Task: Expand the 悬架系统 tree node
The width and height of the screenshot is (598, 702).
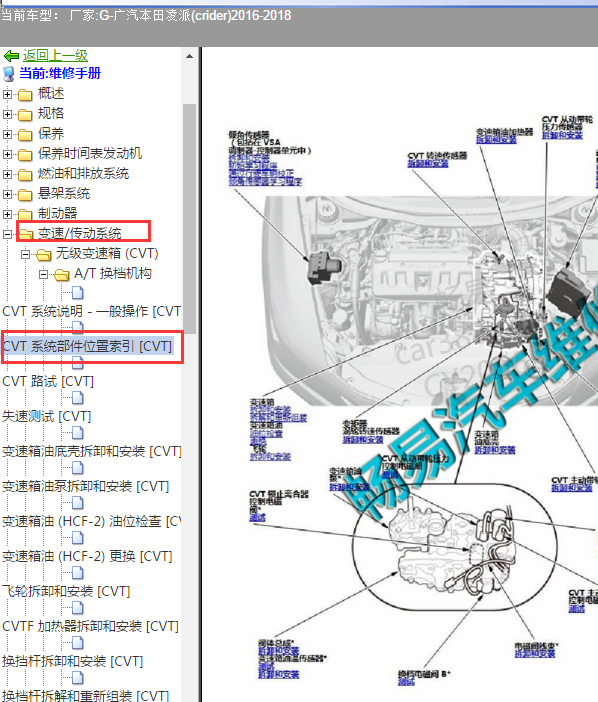Action: [x=7, y=194]
